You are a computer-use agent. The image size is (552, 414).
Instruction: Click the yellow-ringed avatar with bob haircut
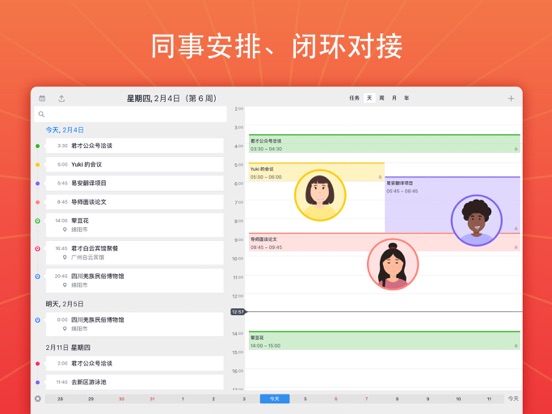(320, 195)
